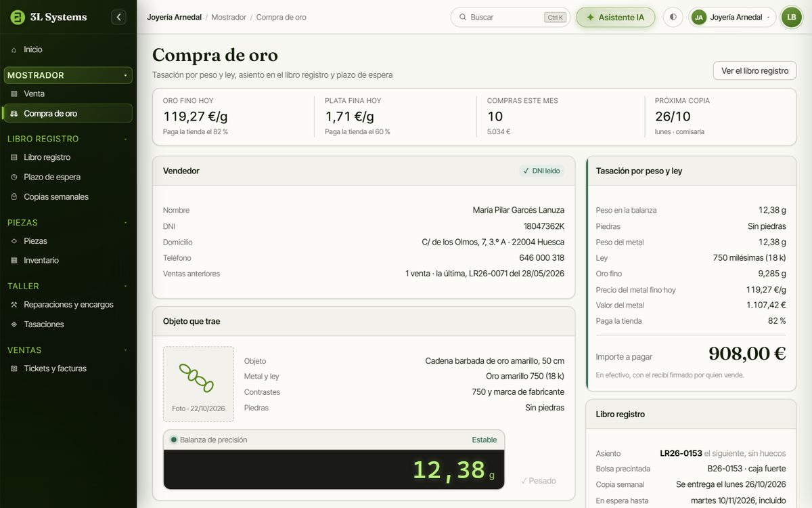This screenshot has height=508, width=812.
Task: Click the Plata fina hoy 1,71 €/g value
Action: 349,117
